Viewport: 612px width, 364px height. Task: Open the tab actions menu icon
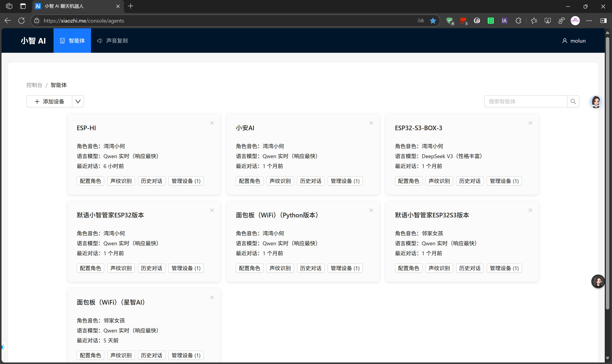pos(23,6)
